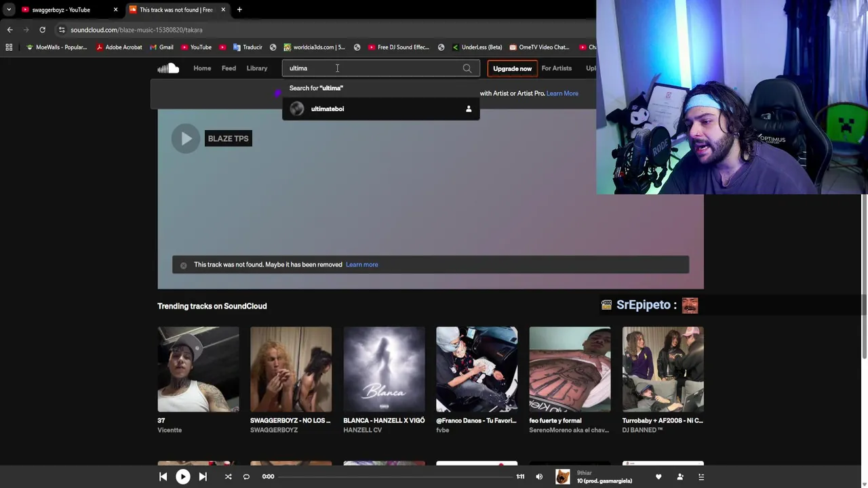Open the Library page
Image resolution: width=868 pixels, height=488 pixels.
(257, 68)
